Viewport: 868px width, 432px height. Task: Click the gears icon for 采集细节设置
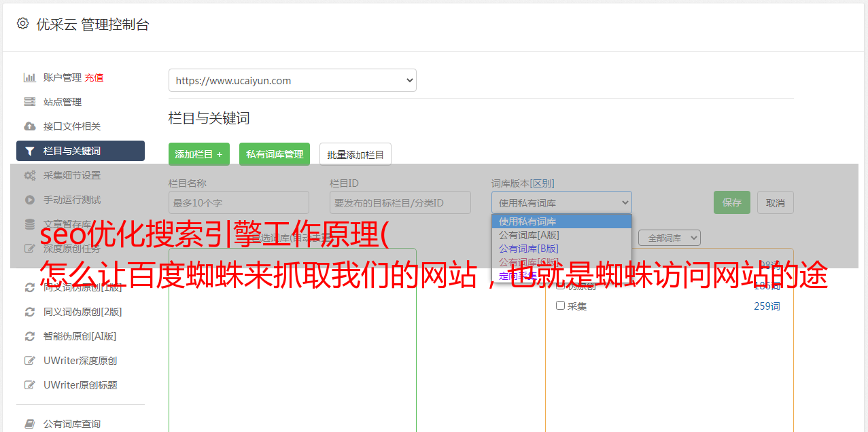30,175
